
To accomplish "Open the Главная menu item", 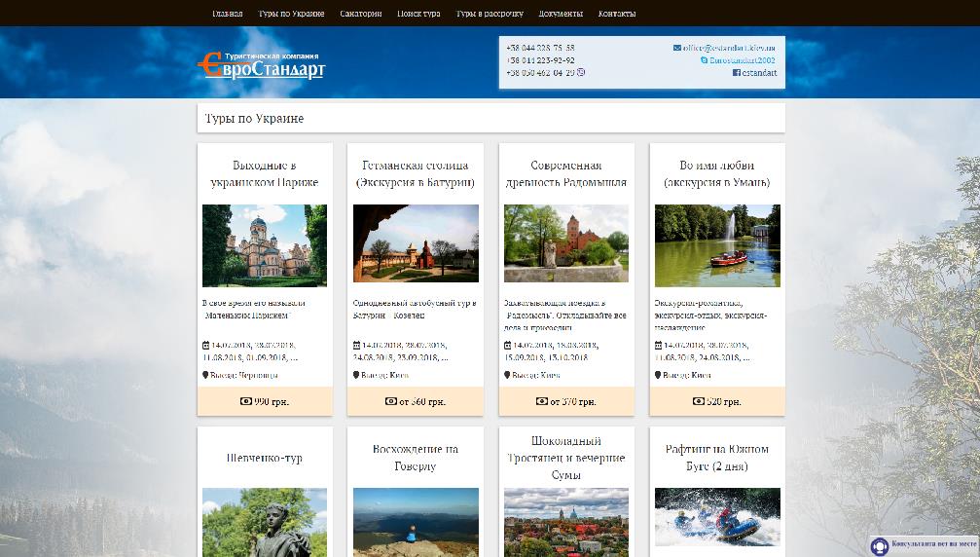I will [228, 14].
